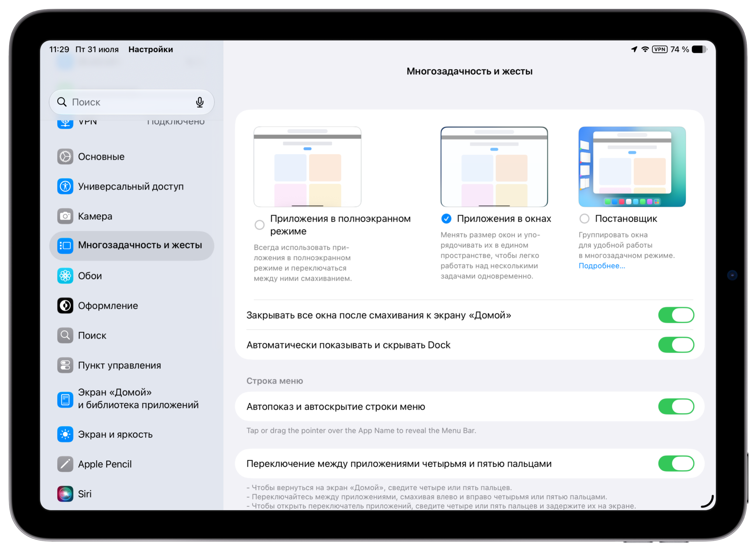The height and width of the screenshot is (550, 756).
Task: Open Оформление settings row
Action: coord(131,305)
